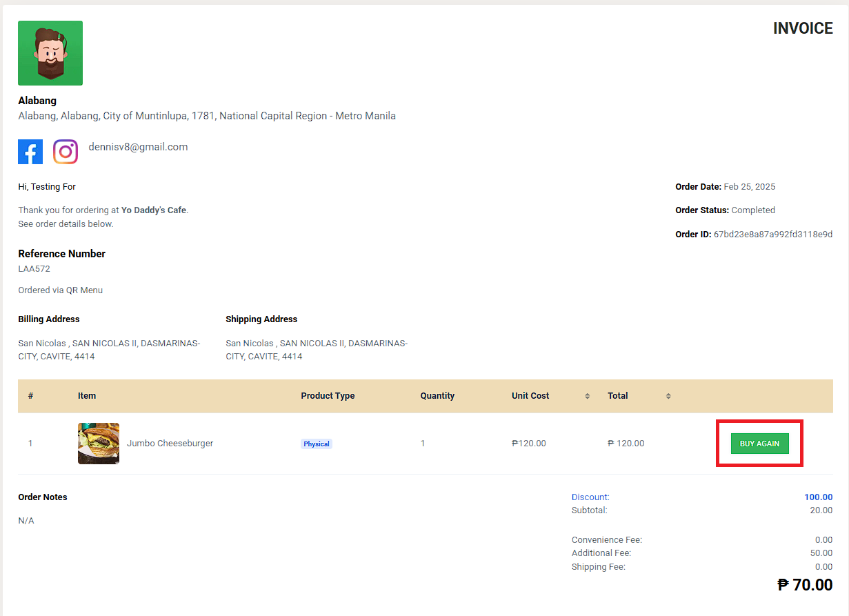
Task: Sort by Unit Cost arrows
Action: (588, 396)
